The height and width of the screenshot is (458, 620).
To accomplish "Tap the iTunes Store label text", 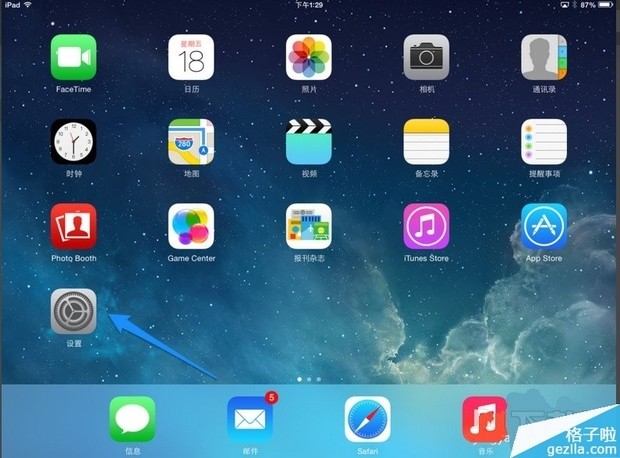I will pyautogui.click(x=426, y=258).
